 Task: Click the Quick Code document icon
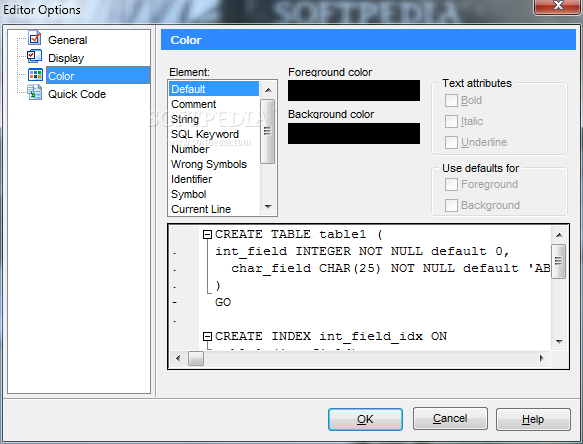point(35,93)
